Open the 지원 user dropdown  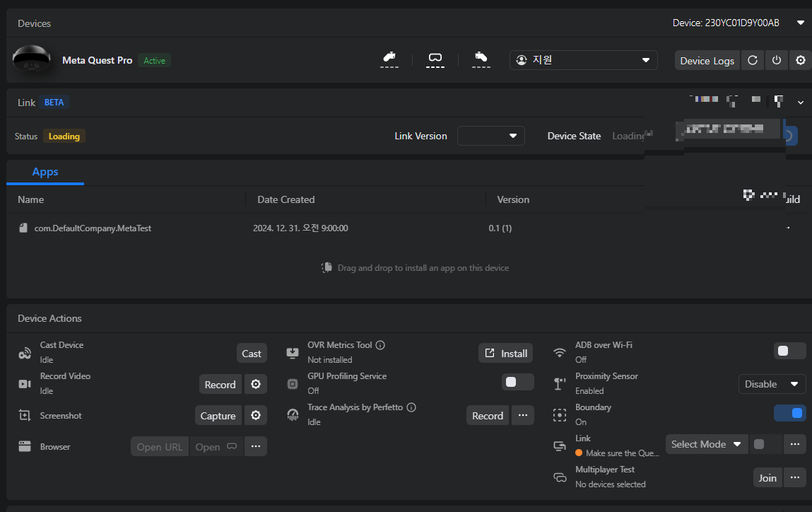[584, 60]
